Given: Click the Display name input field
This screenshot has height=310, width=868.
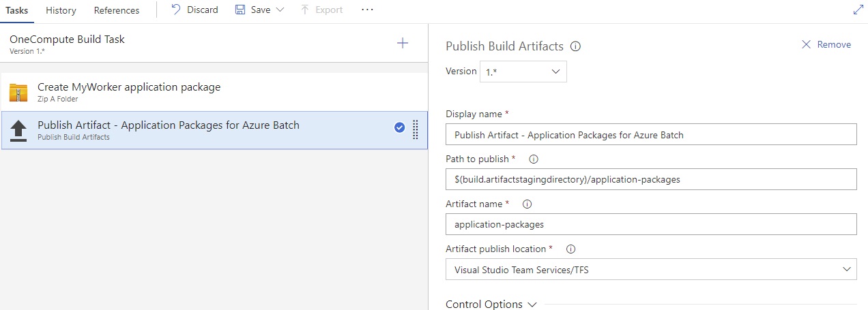Looking at the screenshot, I should point(650,135).
